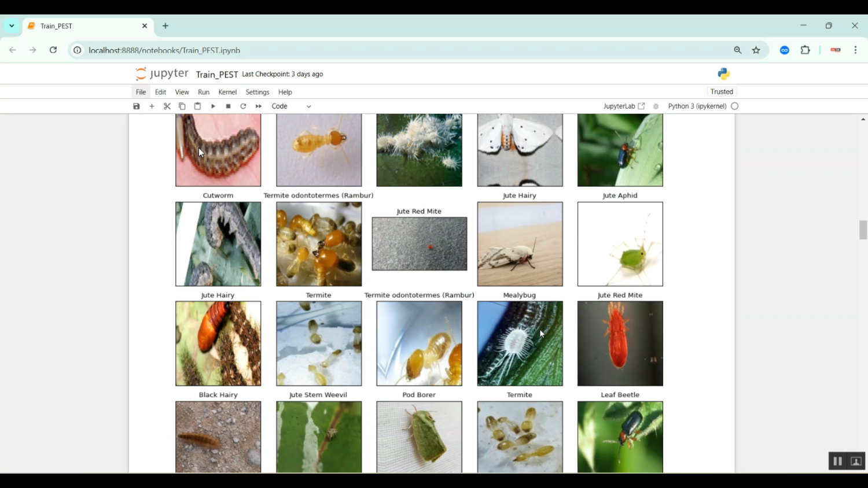Open the Kernel menu
This screenshot has height=488, width=868.
click(x=227, y=92)
